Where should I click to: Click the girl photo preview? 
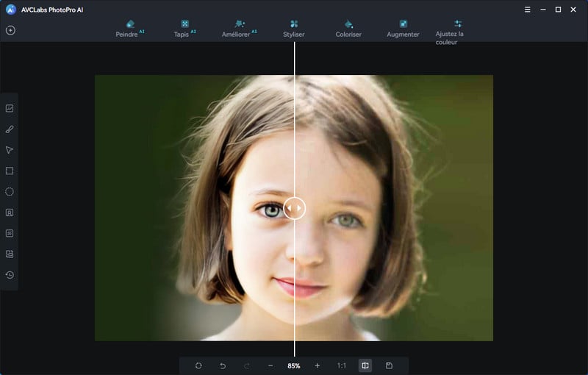(293, 208)
